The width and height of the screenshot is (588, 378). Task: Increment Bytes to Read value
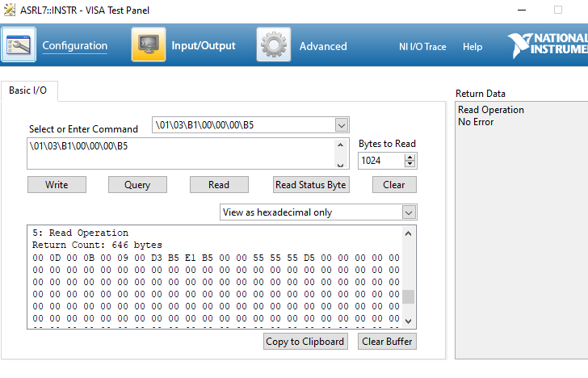[409, 157]
